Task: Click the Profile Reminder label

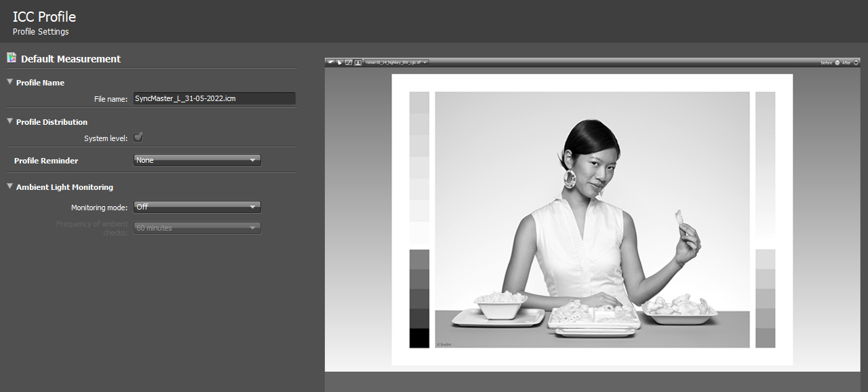Action: 46,161
